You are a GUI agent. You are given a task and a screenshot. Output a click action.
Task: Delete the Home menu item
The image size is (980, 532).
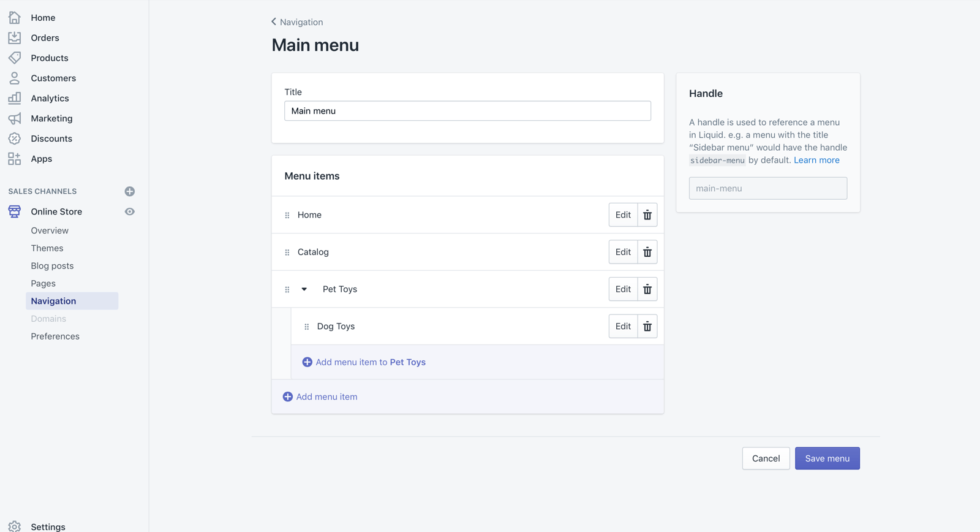(x=647, y=215)
